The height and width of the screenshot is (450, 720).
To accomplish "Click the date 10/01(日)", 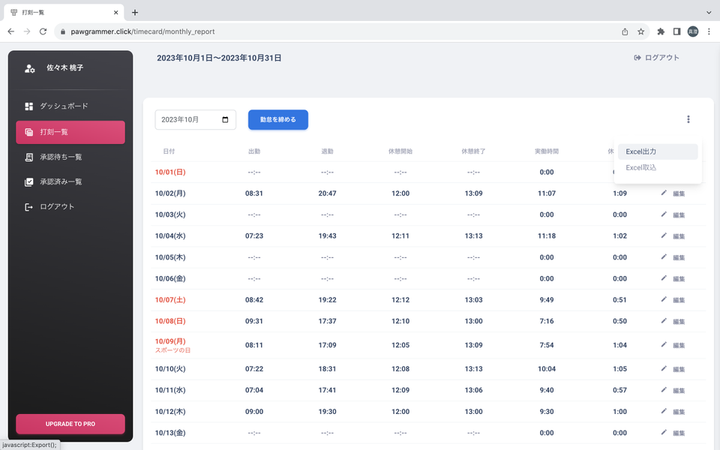I will (170, 172).
